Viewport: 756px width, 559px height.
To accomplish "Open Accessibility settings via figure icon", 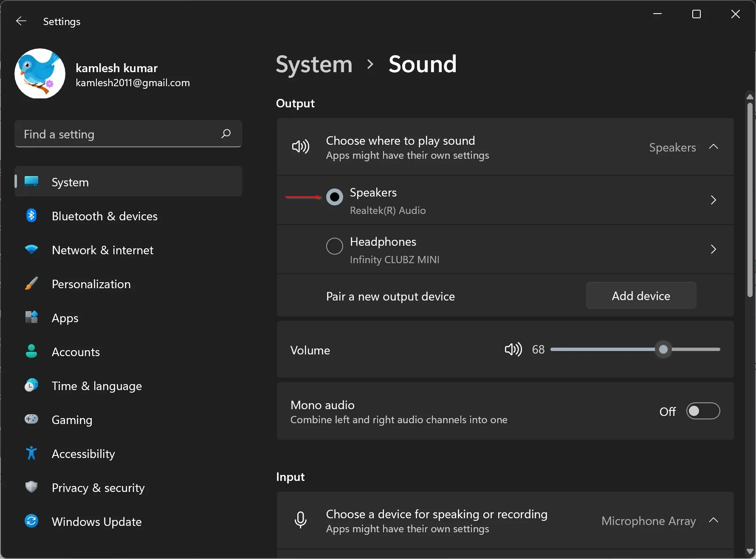I will click(x=31, y=453).
